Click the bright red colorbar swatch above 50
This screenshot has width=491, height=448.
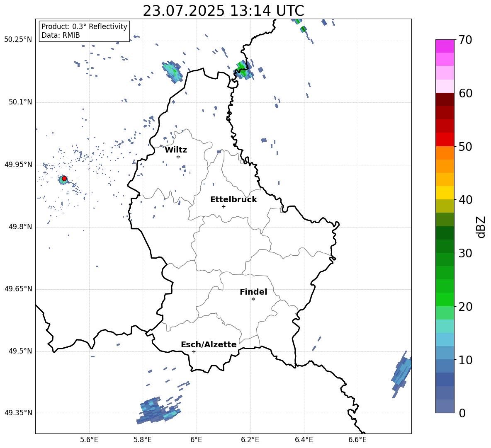445,140
